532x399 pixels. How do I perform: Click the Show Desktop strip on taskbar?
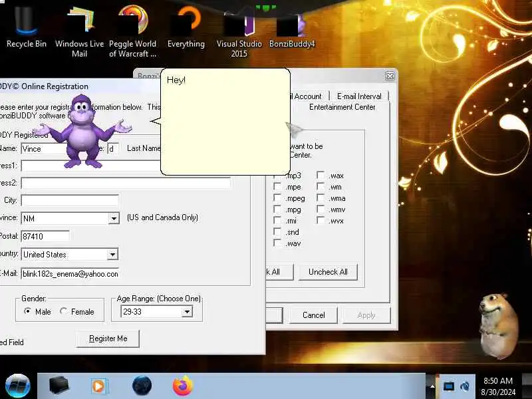pyautogui.click(x=527, y=386)
